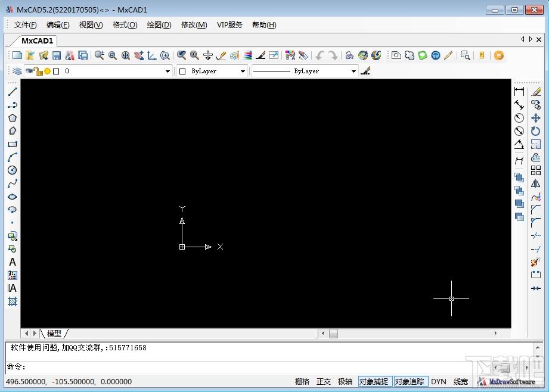Select the Spline curve tool
Image resolution: width=549 pixels, height=392 pixels.
click(13, 183)
